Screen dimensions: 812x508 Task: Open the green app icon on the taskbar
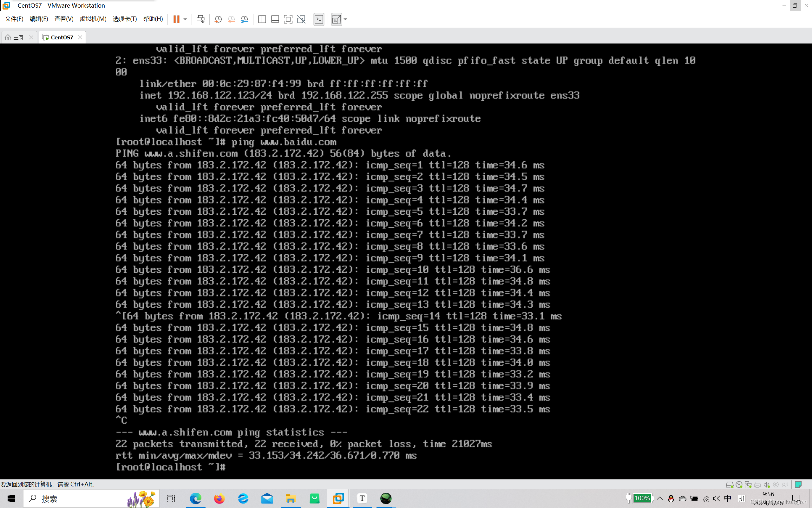point(314,498)
